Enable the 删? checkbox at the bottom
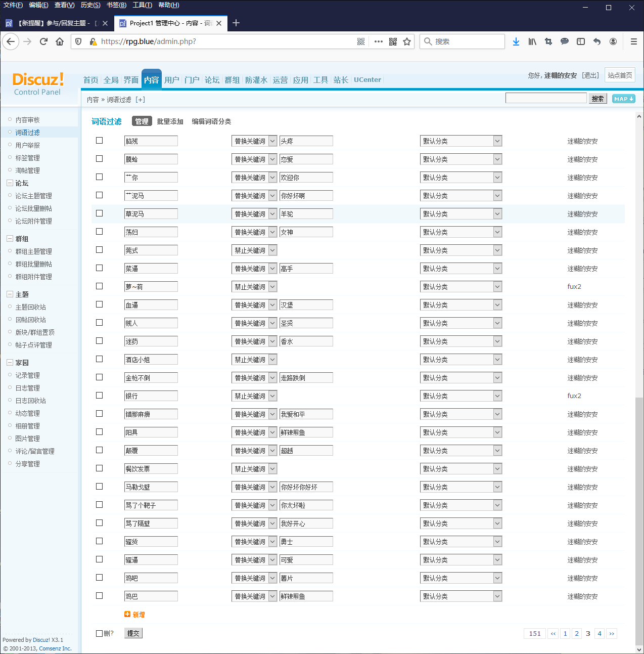The image size is (644, 654). click(x=100, y=633)
